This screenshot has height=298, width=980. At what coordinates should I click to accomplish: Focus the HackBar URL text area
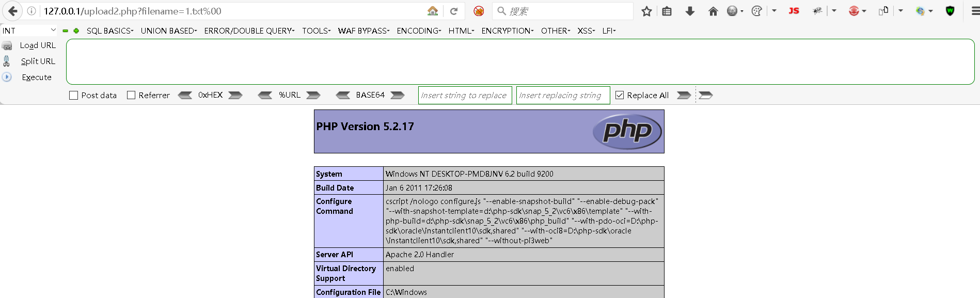pyautogui.click(x=520, y=61)
